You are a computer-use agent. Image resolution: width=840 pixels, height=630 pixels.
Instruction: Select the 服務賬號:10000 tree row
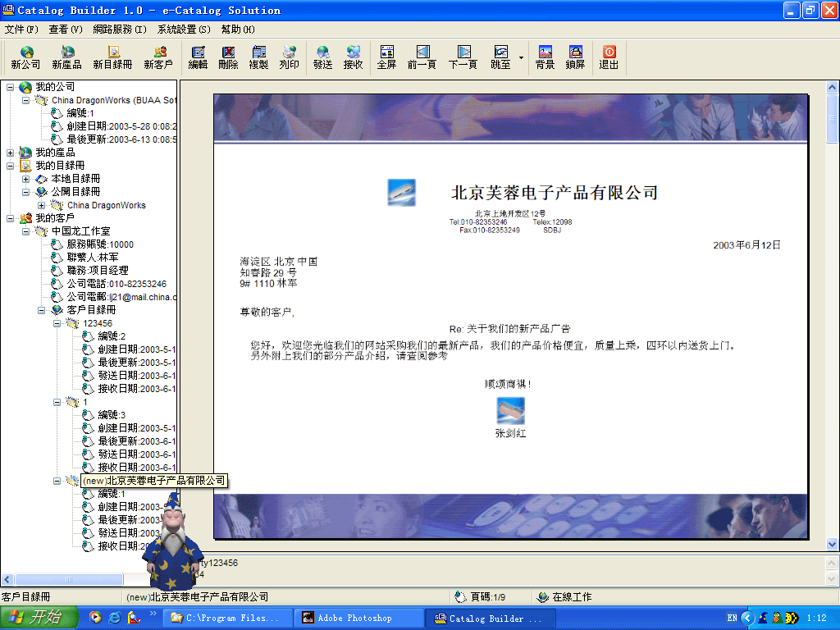pyautogui.click(x=99, y=244)
